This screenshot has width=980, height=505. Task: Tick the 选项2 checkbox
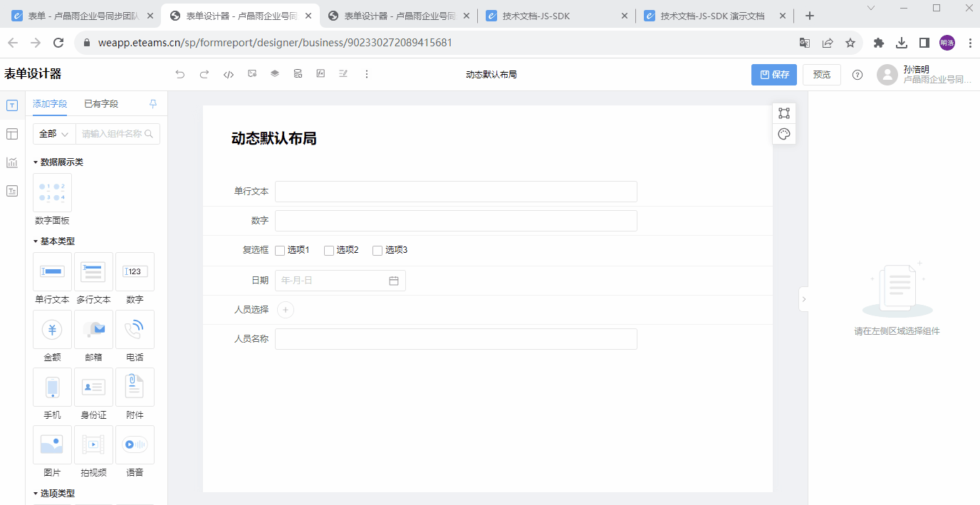pos(329,251)
